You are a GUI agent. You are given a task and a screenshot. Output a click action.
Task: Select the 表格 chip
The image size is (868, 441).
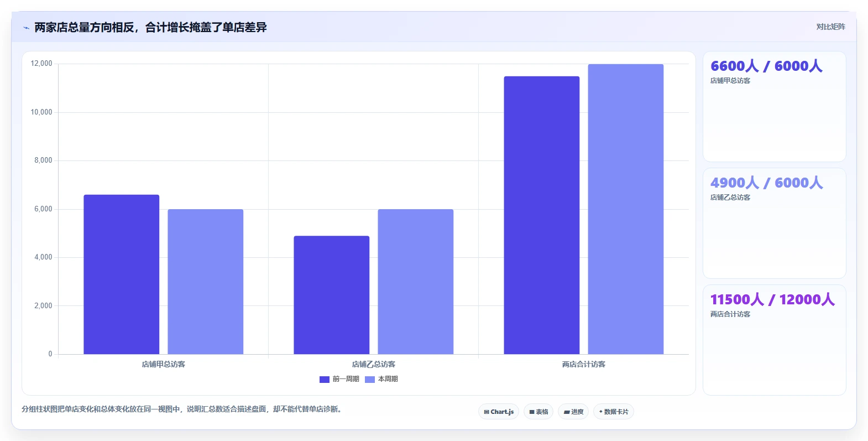click(x=538, y=412)
